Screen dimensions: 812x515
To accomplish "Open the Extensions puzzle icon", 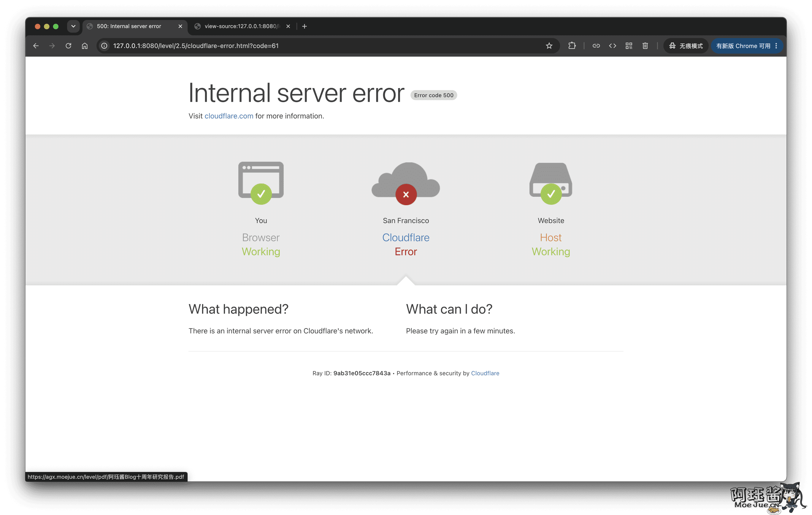I will [572, 46].
